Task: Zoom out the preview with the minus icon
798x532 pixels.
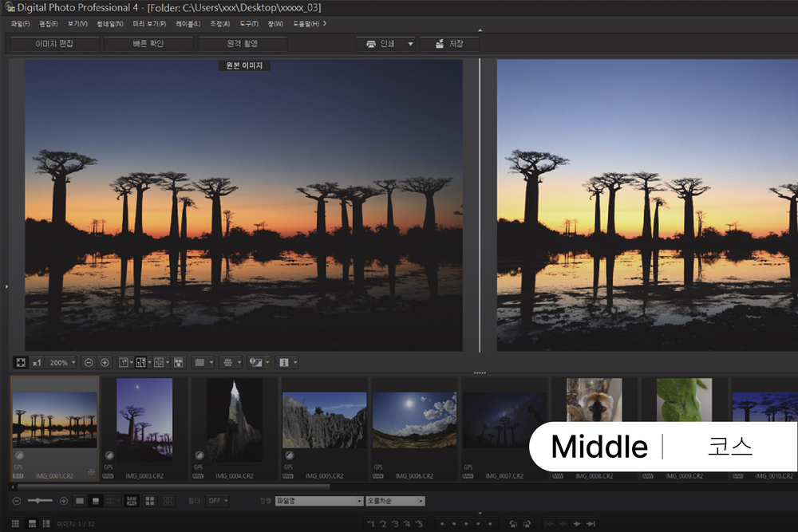Action: coord(89,363)
